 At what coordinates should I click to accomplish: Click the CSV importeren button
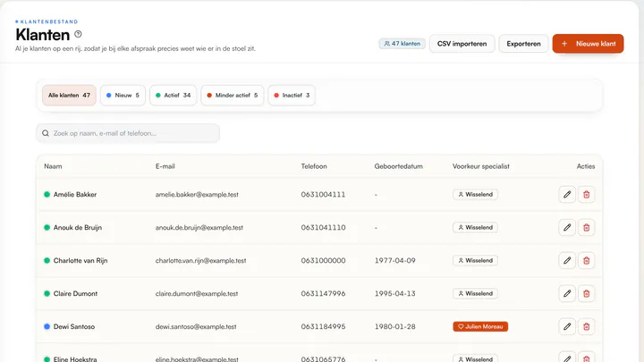[x=462, y=44]
